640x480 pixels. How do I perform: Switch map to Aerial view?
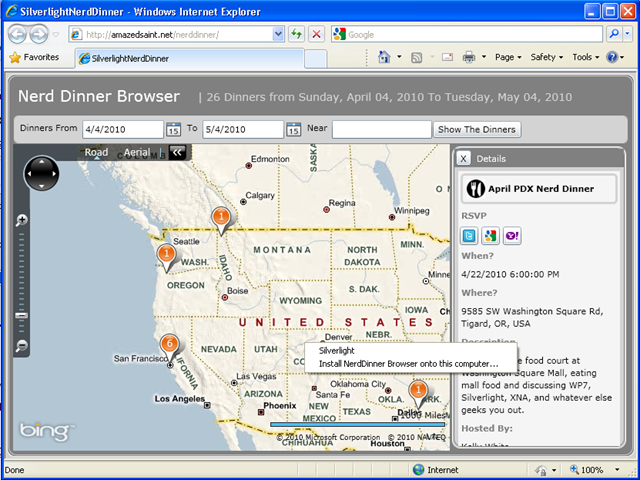click(137, 153)
